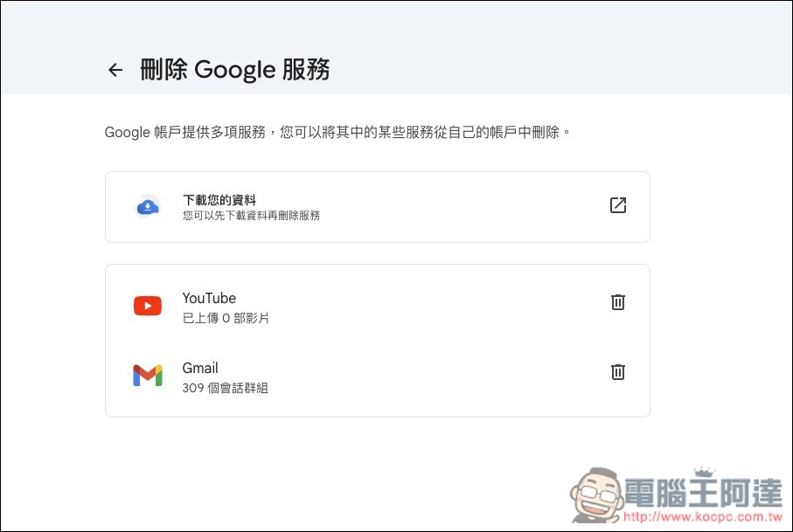The width and height of the screenshot is (793, 532).
Task: Select the blue cloud download icon
Action: click(x=147, y=206)
